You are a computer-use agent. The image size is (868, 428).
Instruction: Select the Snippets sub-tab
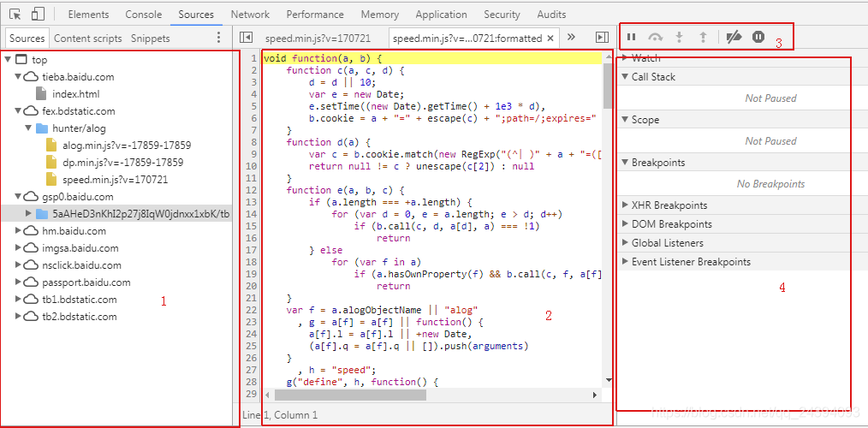point(151,39)
